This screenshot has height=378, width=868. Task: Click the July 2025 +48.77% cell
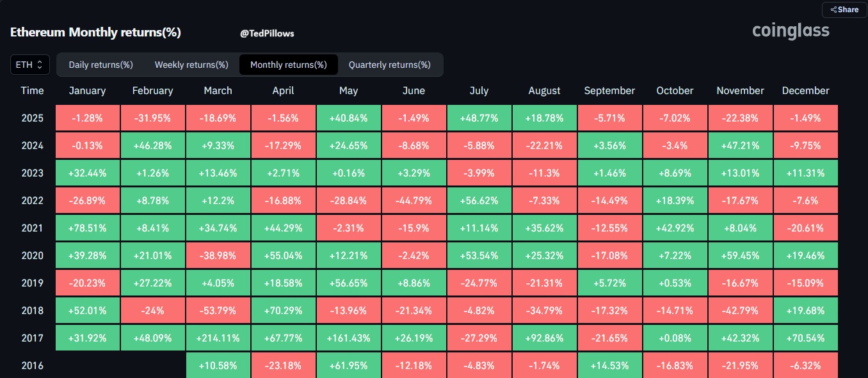(479, 118)
